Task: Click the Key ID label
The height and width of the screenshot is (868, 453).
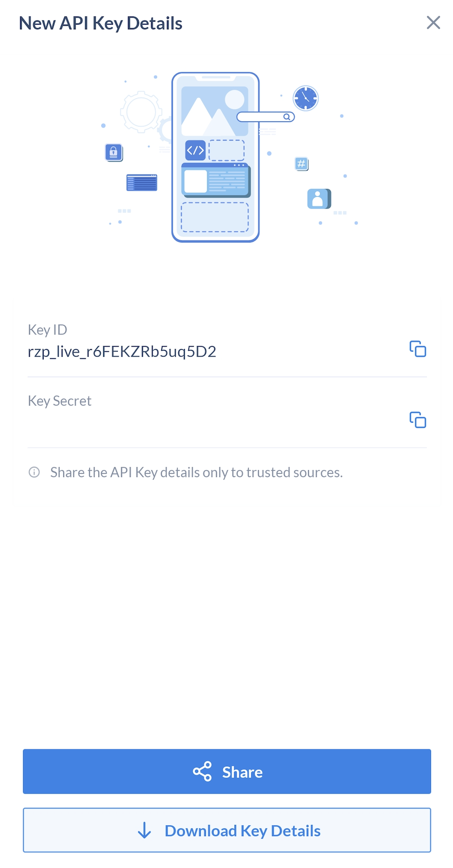Action: click(47, 330)
